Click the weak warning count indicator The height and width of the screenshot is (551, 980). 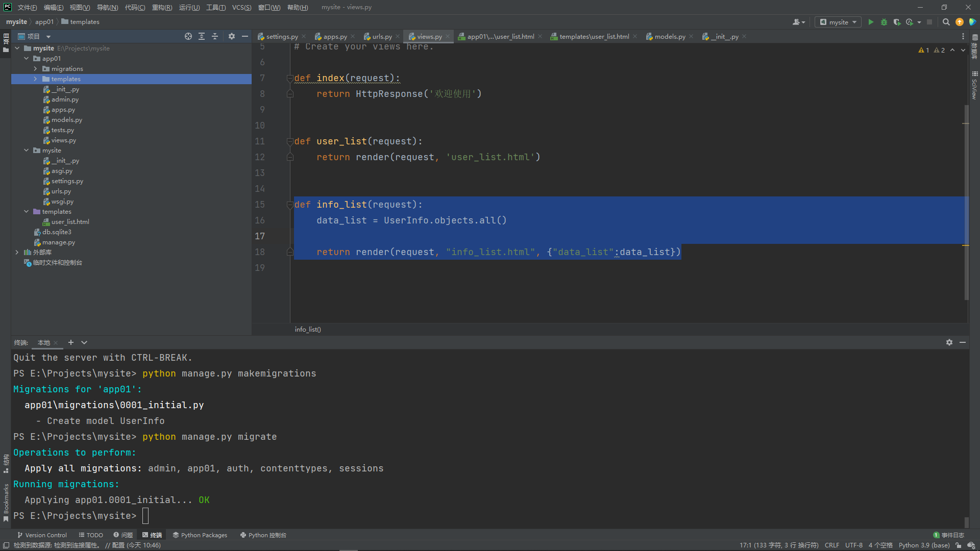click(x=939, y=50)
